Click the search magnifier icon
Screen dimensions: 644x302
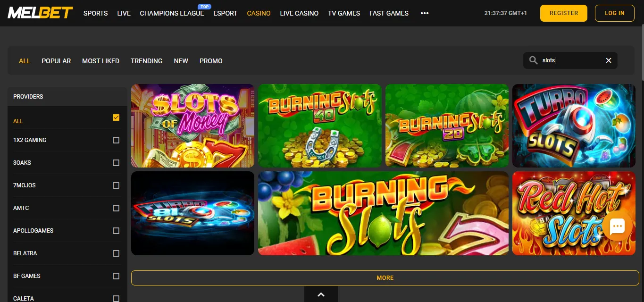(x=534, y=60)
